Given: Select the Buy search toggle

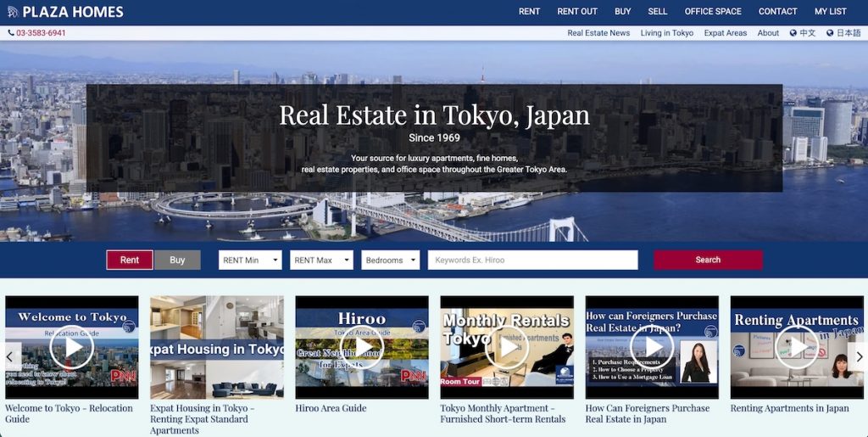Looking at the screenshot, I should coord(177,260).
